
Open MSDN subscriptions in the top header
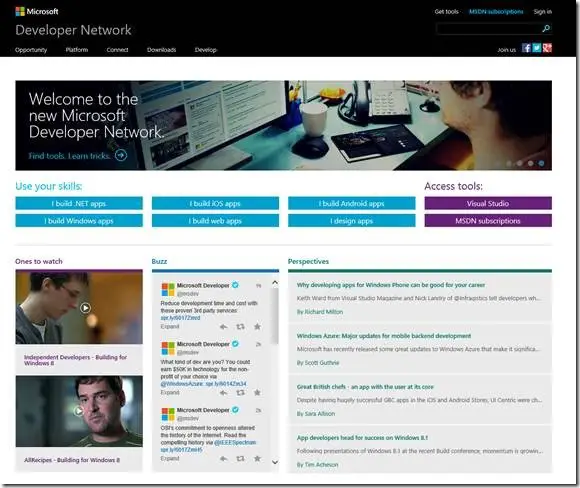tap(496, 11)
